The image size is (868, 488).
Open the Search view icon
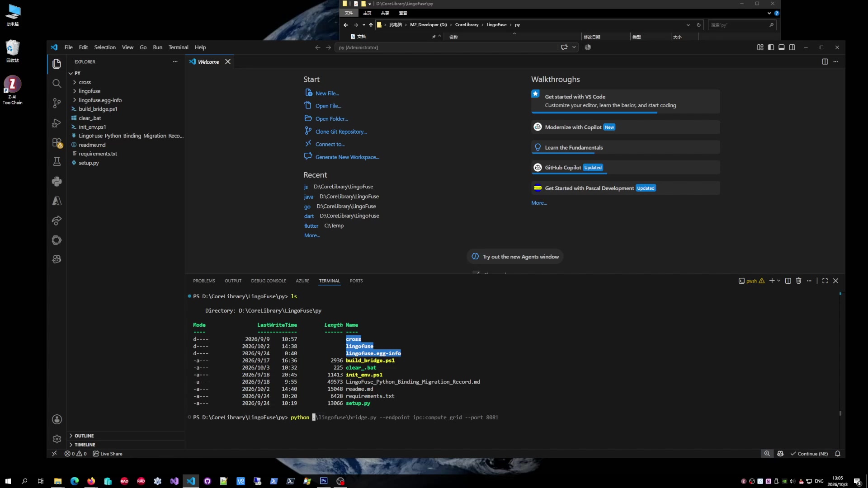(57, 84)
